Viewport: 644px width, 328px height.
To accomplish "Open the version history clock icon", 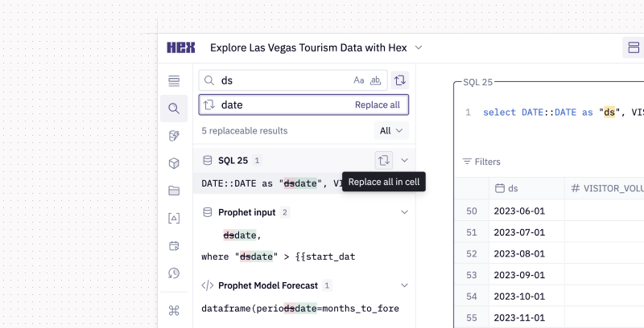I will click(x=174, y=273).
